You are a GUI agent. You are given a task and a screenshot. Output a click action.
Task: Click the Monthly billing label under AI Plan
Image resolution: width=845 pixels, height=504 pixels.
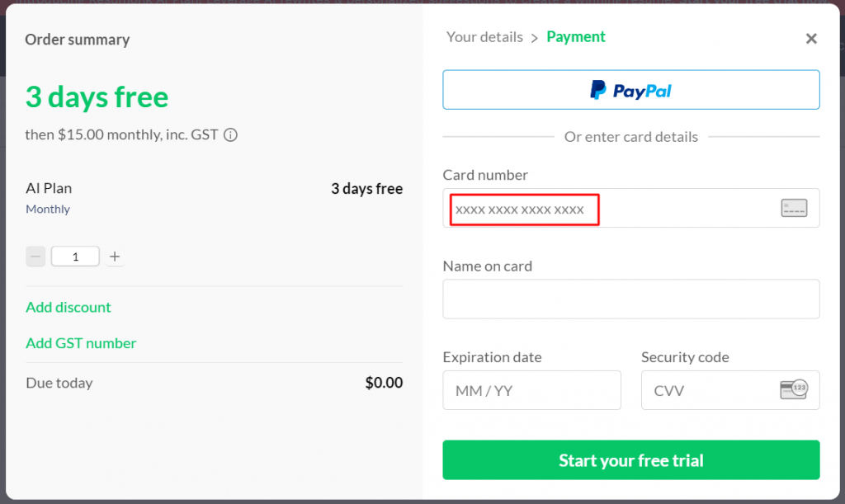[48, 209]
